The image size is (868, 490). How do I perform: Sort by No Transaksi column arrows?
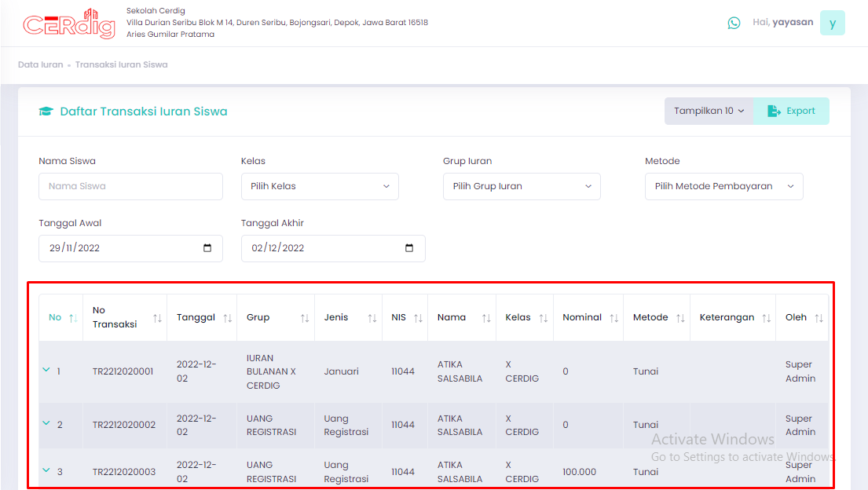(x=157, y=318)
